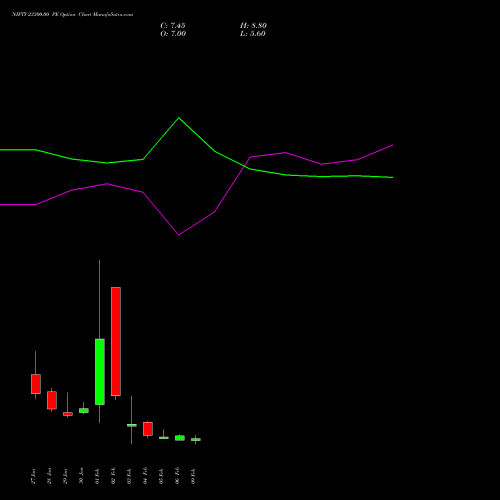Click the lowest trough of the purple line
The height and width of the screenshot is (500, 500).
(x=179, y=235)
